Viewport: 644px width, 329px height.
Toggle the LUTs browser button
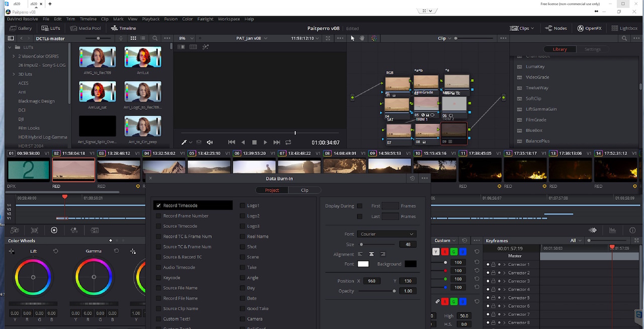tap(51, 28)
